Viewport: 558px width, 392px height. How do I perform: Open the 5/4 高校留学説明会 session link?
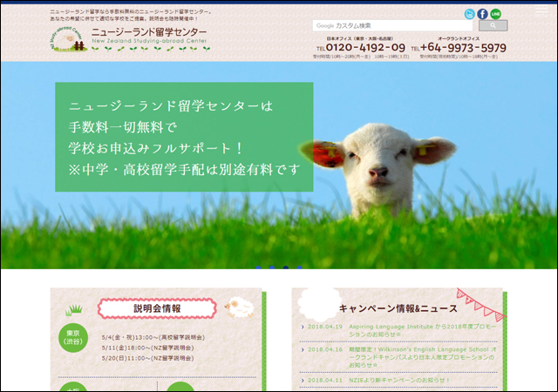point(153,336)
